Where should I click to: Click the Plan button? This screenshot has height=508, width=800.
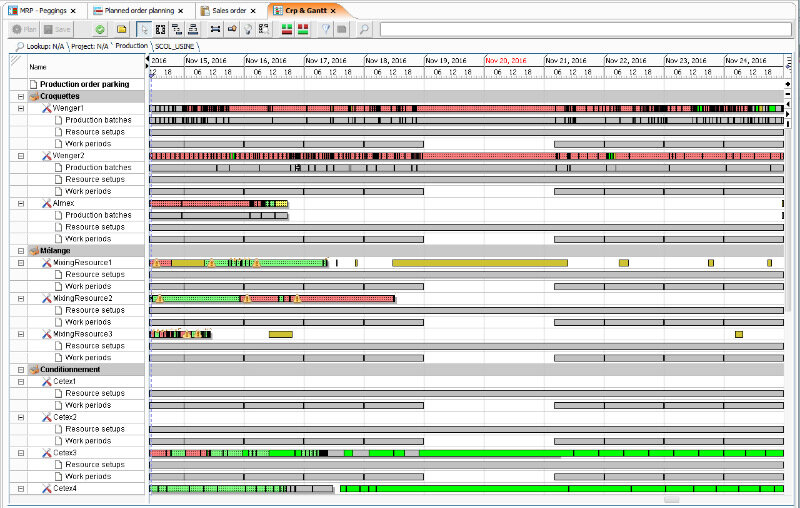[x=24, y=29]
